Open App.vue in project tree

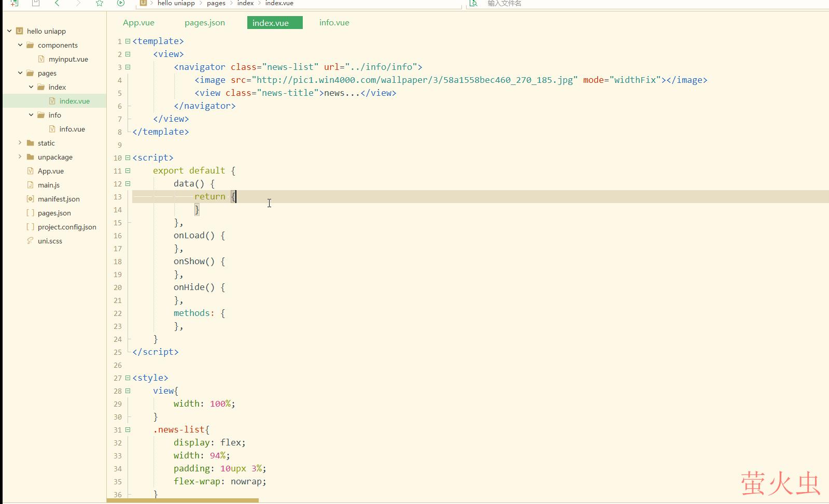click(x=51, y=171)
